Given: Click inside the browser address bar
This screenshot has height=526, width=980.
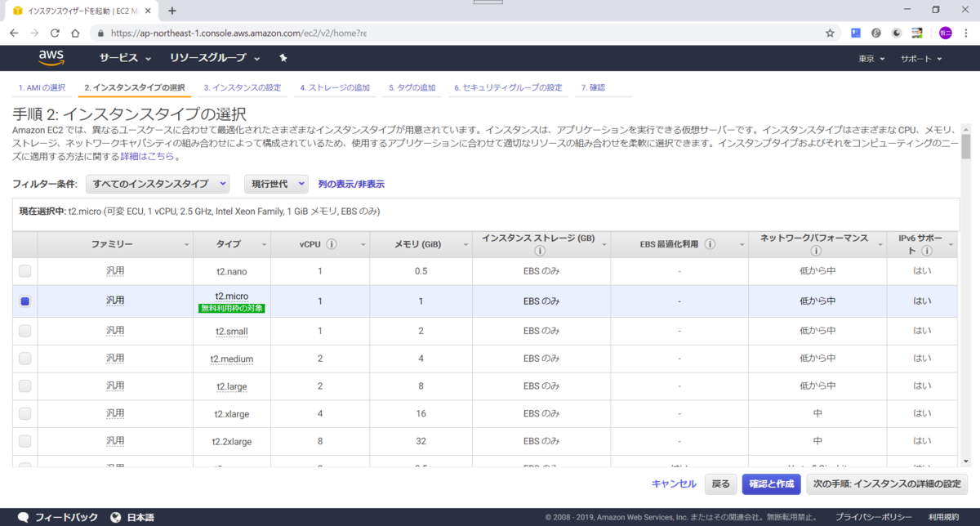Looking at the screenshot, I should [327, 33].
